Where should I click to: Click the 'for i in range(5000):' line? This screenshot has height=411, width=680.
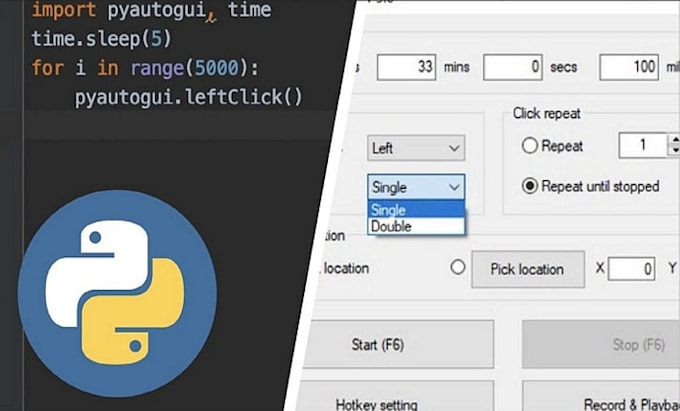[x=145, y=68]
